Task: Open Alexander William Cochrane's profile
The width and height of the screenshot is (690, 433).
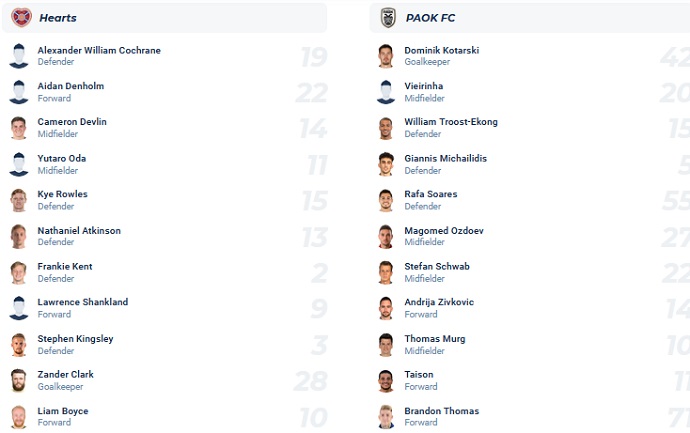Action: [99, 50]
